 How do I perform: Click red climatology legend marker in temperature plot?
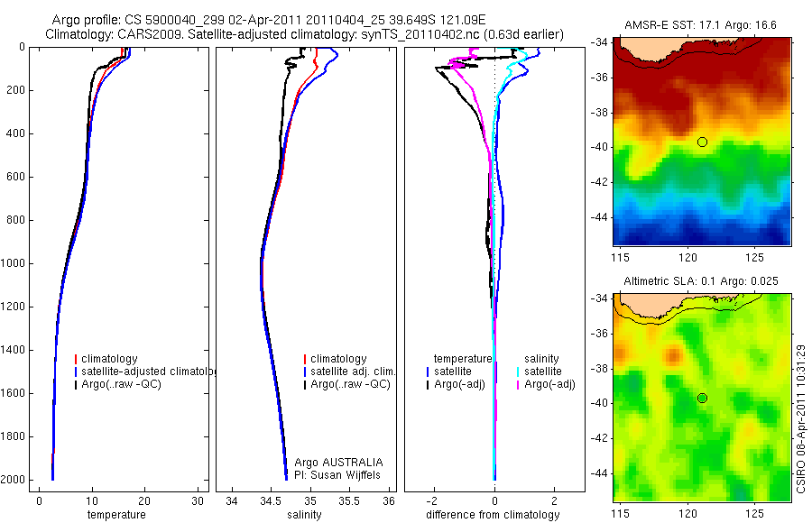pos(76,359)
